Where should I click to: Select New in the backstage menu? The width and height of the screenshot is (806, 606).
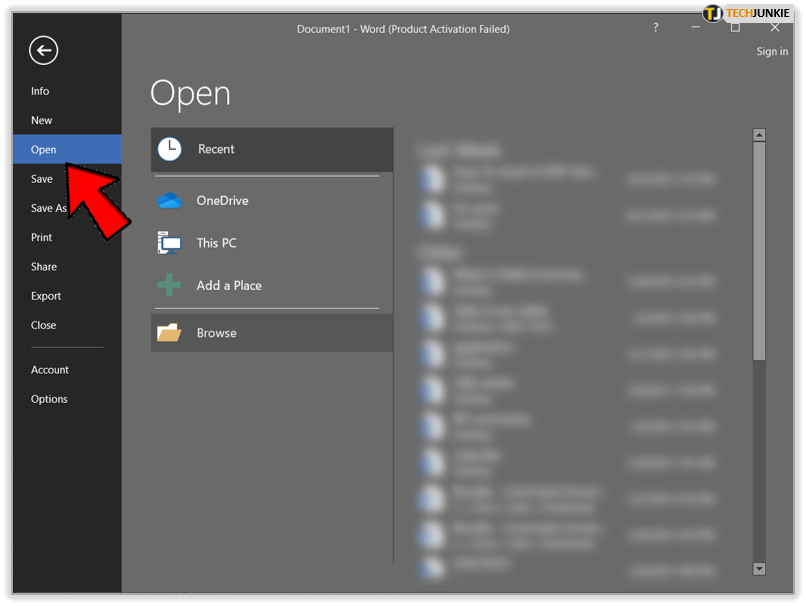coord(41,120)
